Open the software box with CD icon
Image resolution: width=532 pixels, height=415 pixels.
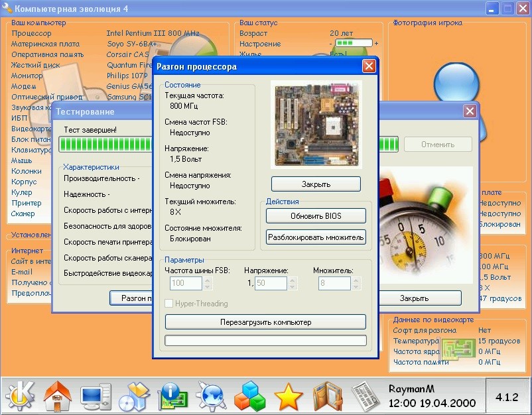click(135, 396)
